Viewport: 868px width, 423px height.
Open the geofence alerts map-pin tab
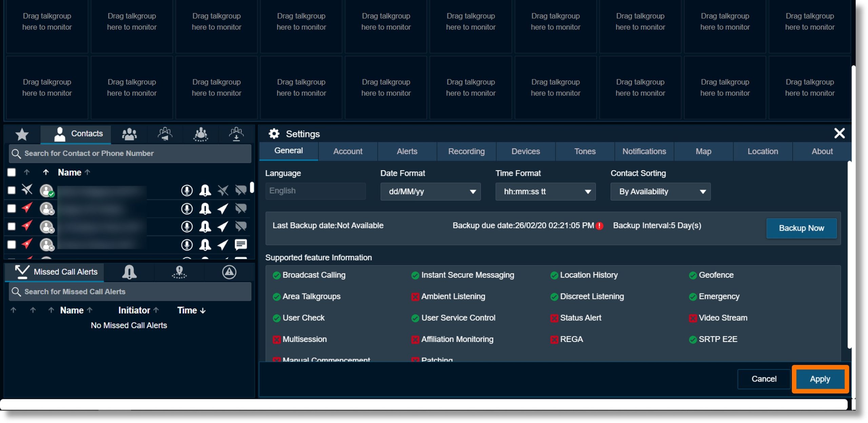tap(179, 272)
